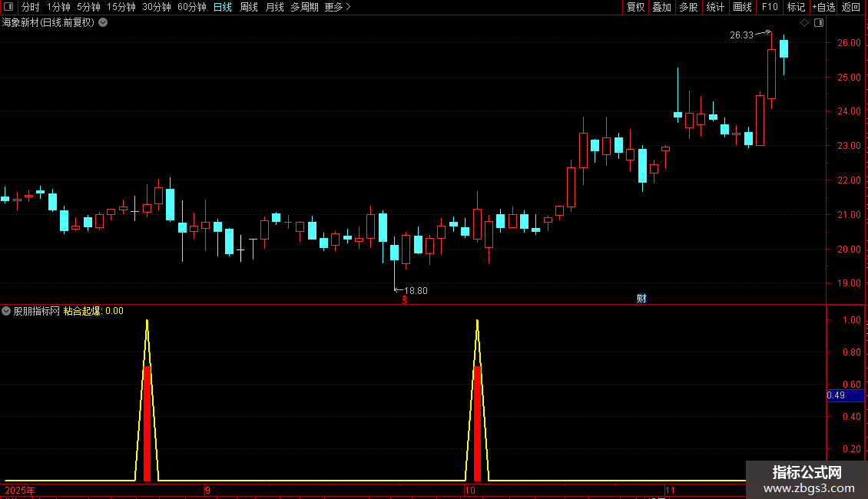This screenshot has height=499, width=868.
Task: Click the 返回 back button
Action: point(851,7)
